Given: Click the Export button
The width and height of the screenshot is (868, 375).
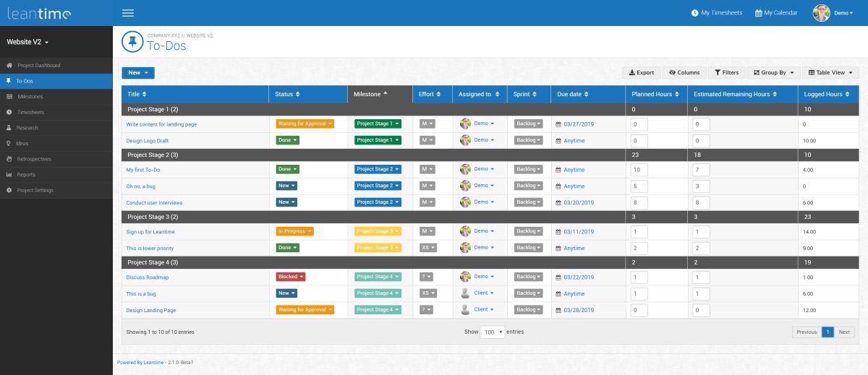Looking at the screenshot, I should [641, 72].
